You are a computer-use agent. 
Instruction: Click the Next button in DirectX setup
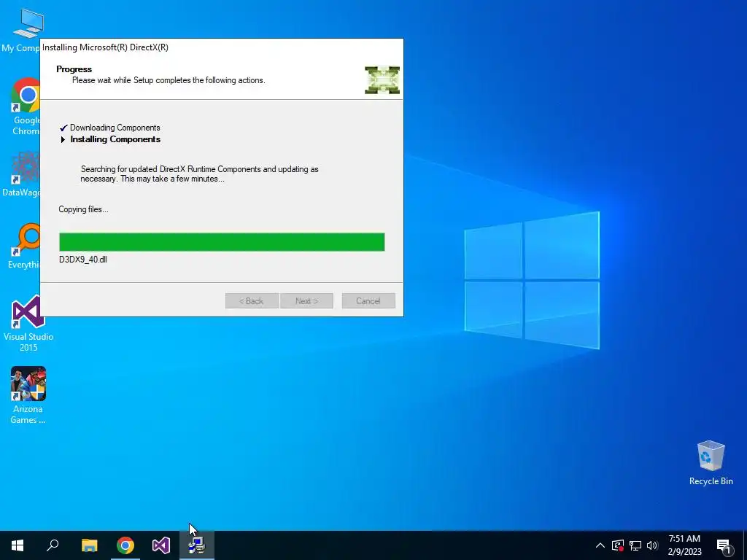click(306, 301)
